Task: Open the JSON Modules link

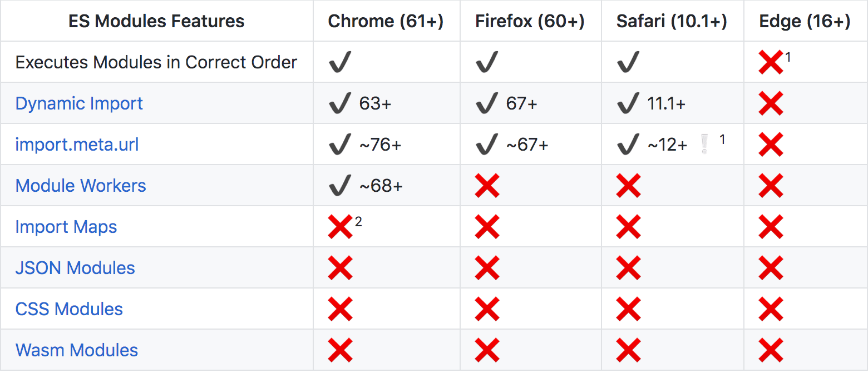Action: tap(75, 268)
